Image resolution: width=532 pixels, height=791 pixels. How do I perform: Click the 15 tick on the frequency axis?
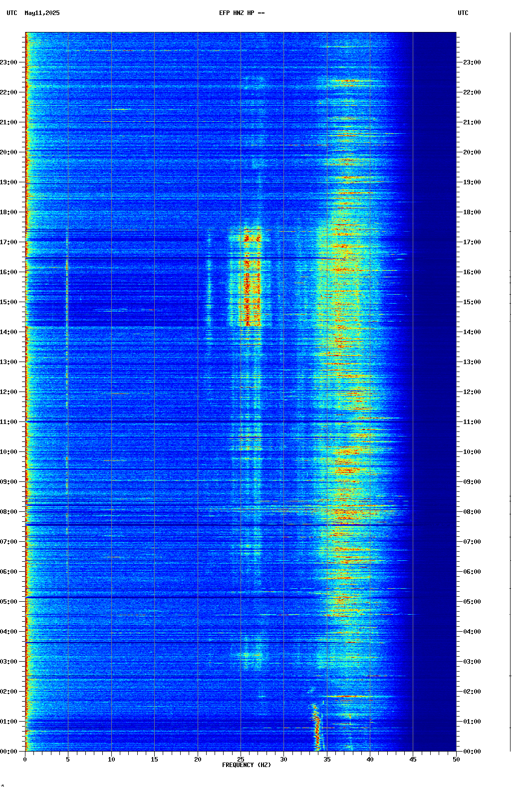tap(154, 760)
